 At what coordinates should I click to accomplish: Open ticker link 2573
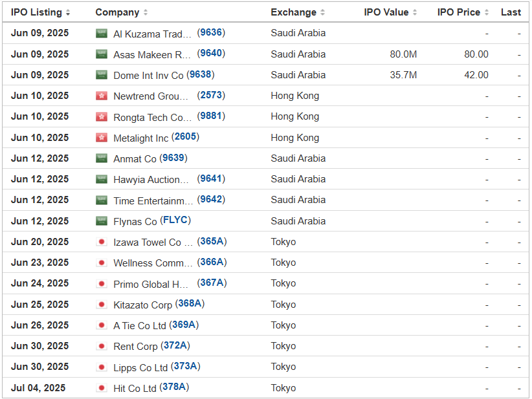211,95
